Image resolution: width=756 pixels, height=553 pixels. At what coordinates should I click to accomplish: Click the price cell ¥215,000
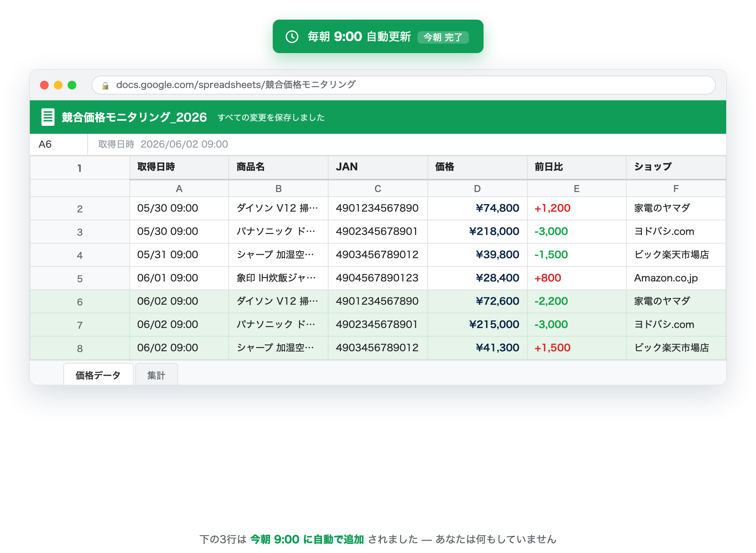(x=477, y=325)
